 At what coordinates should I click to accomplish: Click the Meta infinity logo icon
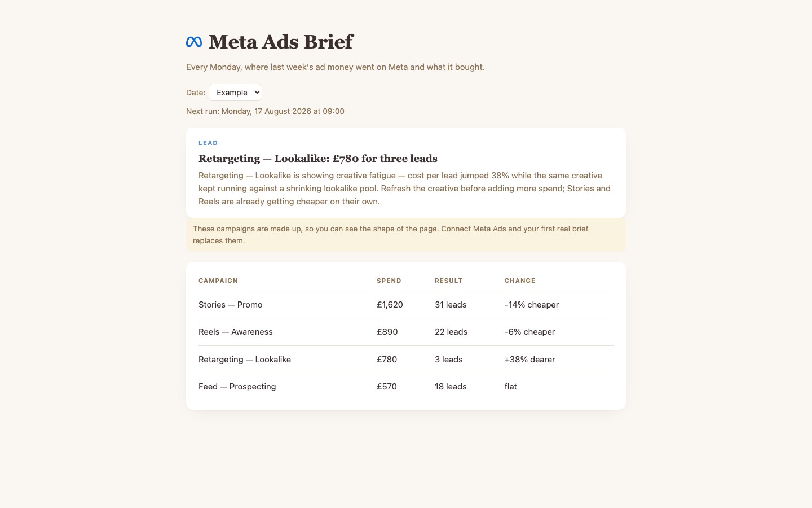(194, 42)
